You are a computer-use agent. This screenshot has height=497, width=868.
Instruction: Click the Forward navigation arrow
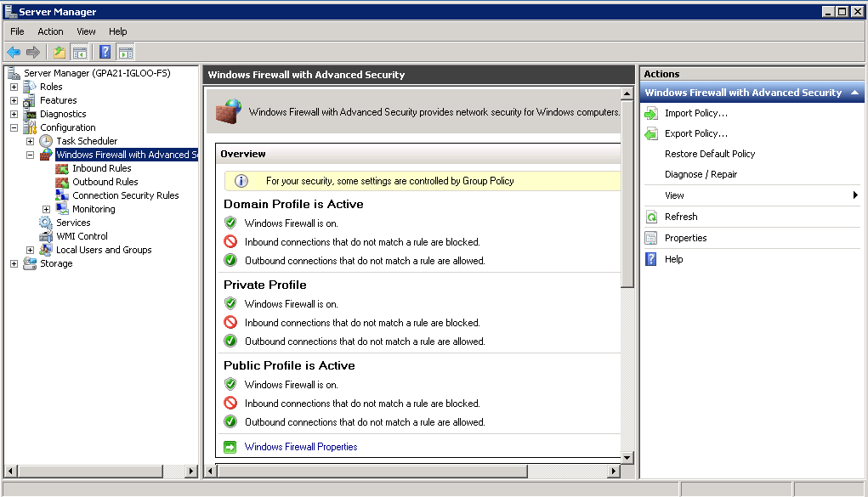coord(33,52)
